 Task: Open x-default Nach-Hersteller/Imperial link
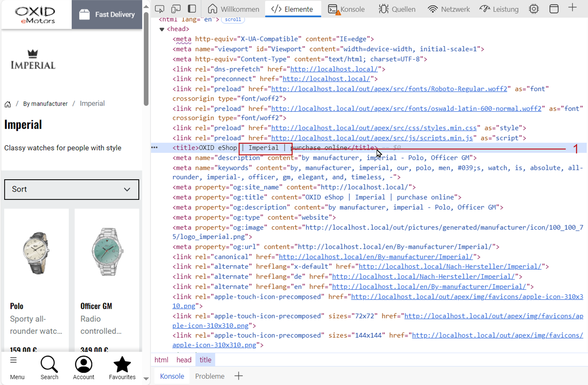tap(450, 266)
